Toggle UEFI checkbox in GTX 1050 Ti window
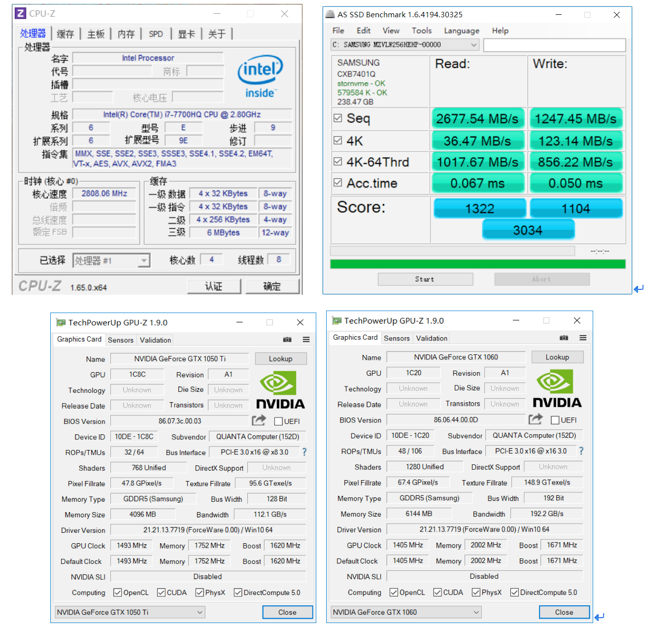 point(278,421)
